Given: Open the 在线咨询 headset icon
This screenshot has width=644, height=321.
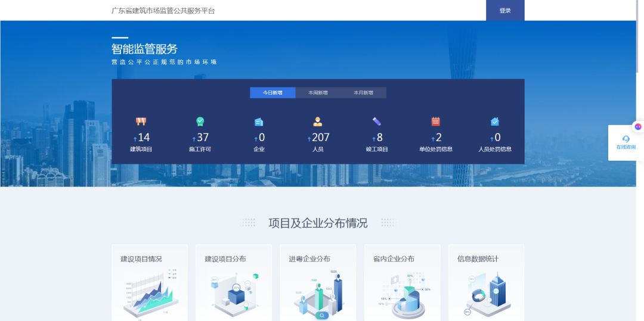Looking at the screenshot, I should (x=626, y=139).
